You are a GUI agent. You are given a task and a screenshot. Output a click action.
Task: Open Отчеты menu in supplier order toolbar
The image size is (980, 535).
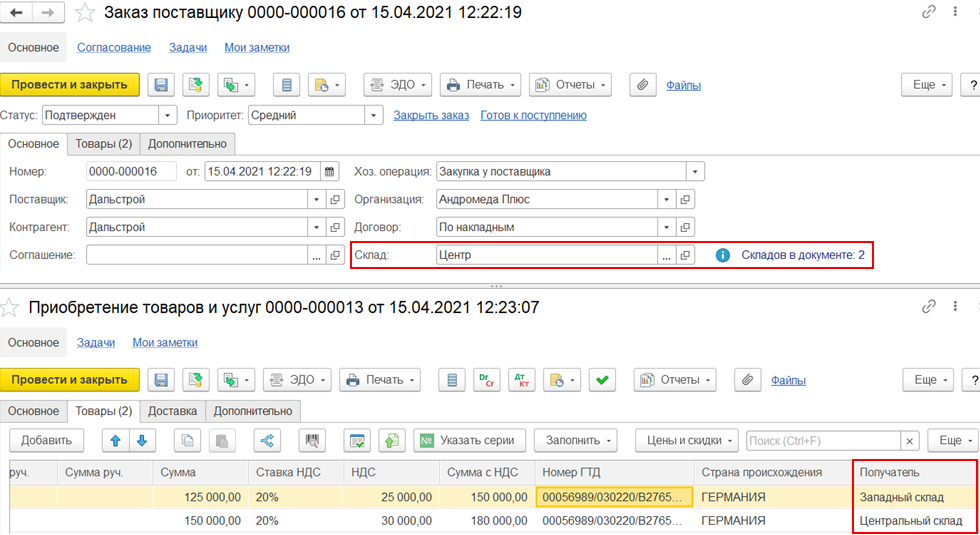[x=571, y=85]
